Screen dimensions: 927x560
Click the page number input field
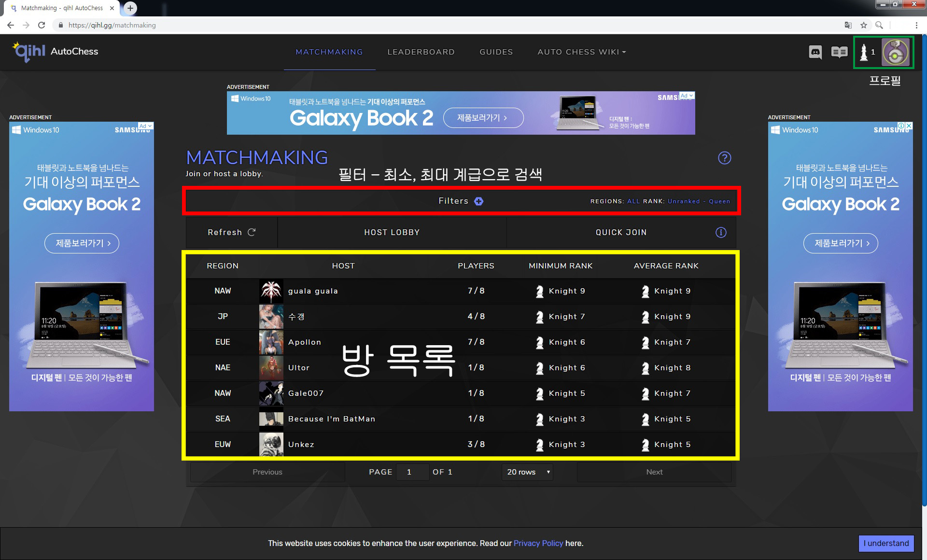point(412,472)
